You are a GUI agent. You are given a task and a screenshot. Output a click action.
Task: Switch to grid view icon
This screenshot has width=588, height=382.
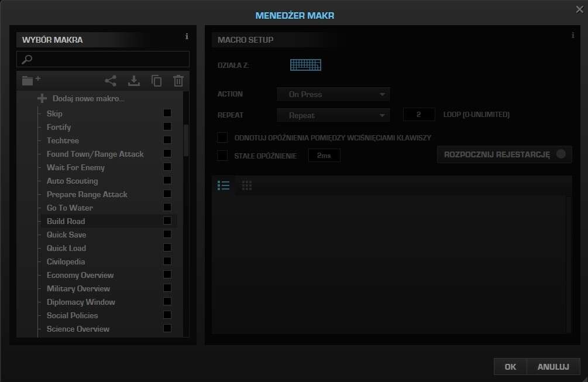pyautogui.click(x=247, y=185)
